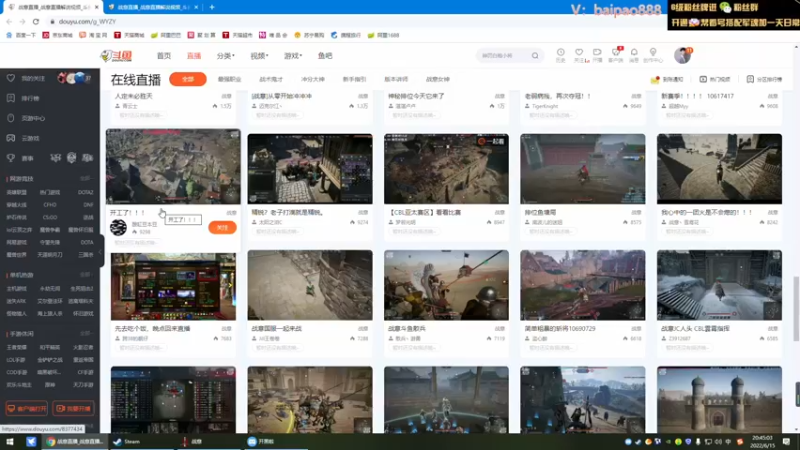Select the 冲分大神 filter tab

tap(313, 79)
